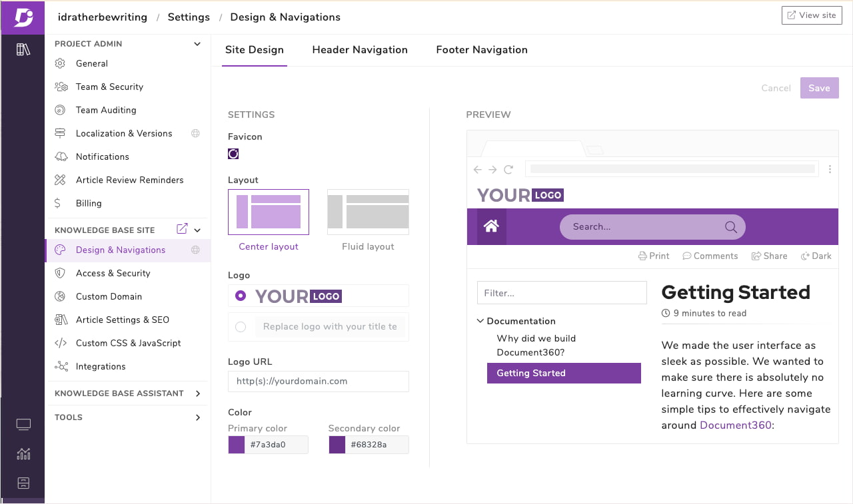Switch to the Footer Navigation tab
This screenshot has height=504, width=853.
[482, 50]
